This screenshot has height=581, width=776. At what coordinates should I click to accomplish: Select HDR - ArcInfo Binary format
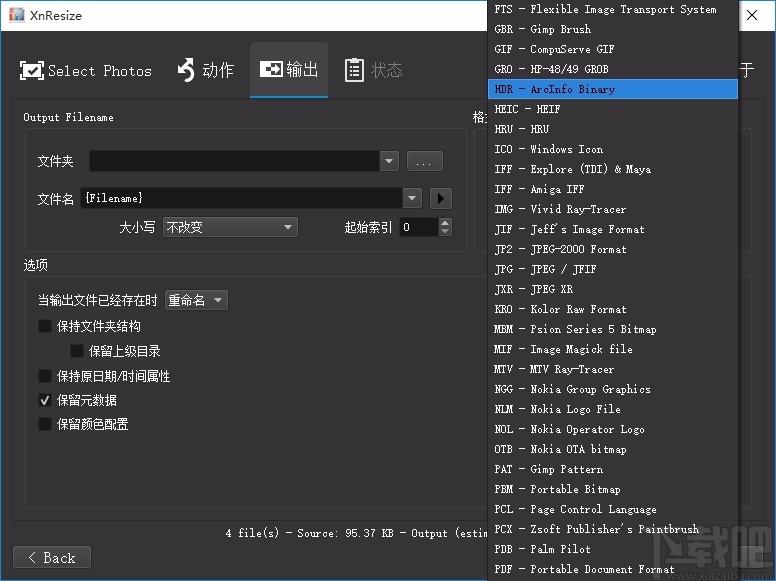point(613,89)
